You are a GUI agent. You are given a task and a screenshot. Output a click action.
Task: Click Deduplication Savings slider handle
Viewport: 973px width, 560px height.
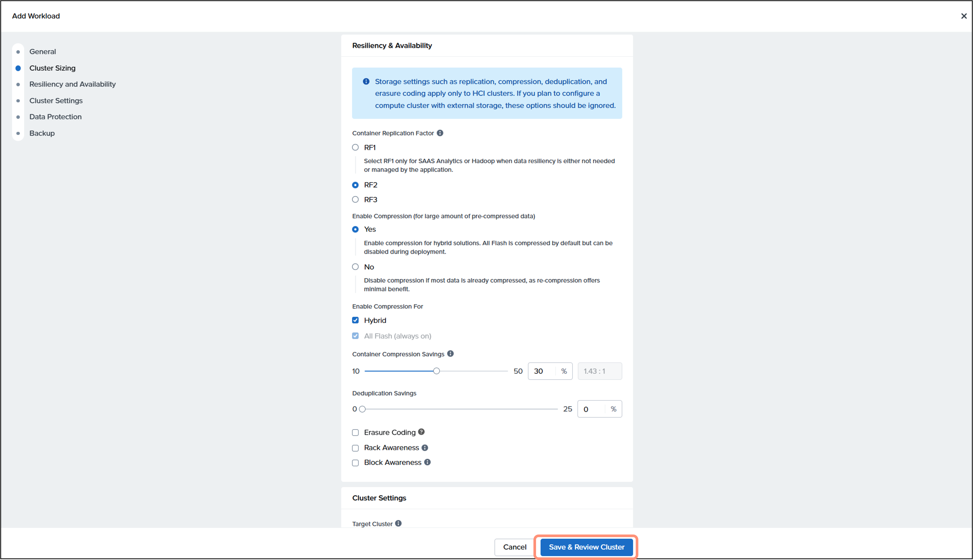(362, 409)
